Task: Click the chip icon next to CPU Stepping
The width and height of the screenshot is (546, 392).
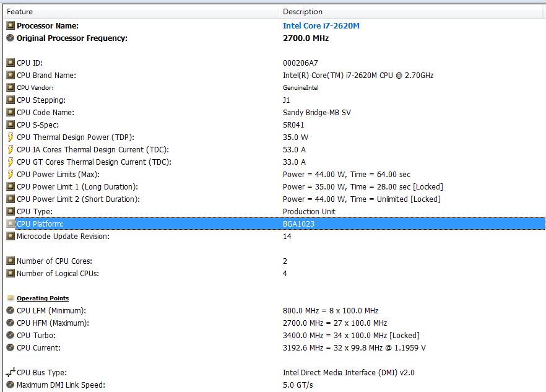Action: (11, 100)
